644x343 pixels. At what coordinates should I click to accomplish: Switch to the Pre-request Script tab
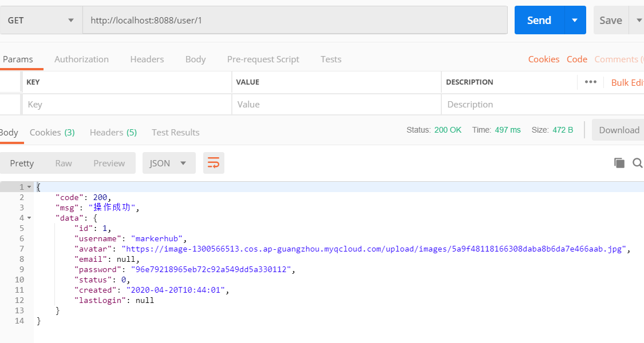point(263,59)
